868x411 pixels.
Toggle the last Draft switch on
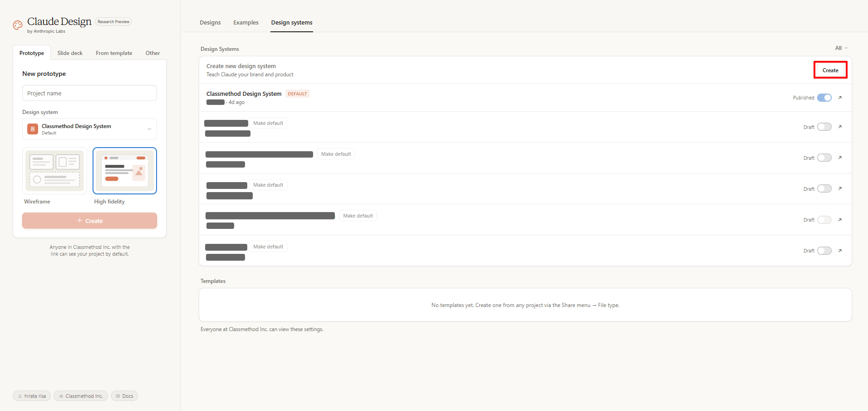824,251
